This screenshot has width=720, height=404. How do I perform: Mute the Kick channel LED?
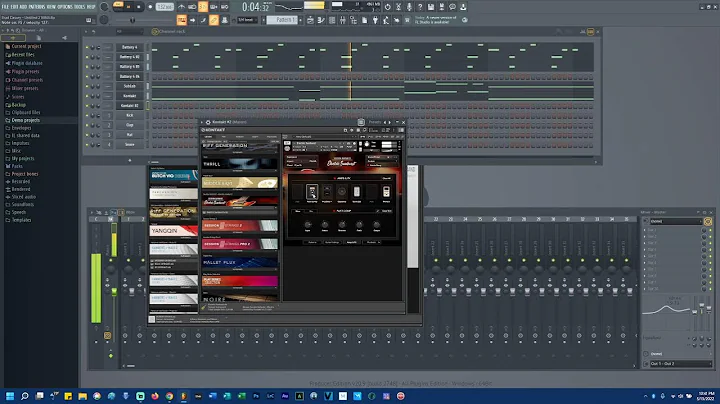87,115
